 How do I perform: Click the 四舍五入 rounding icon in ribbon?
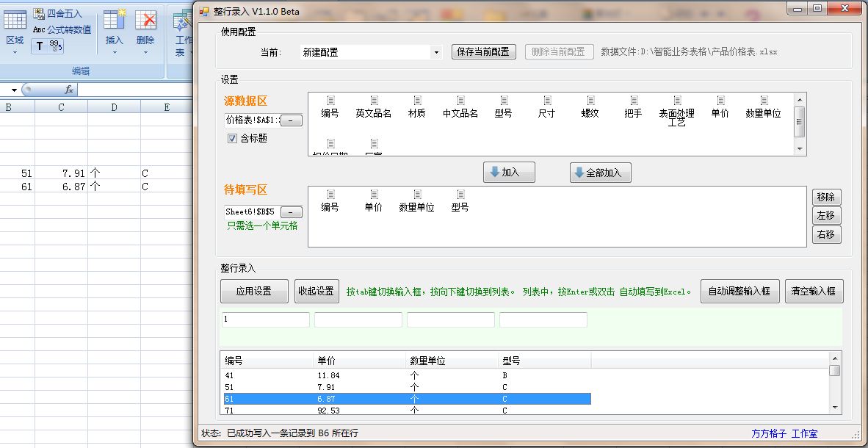[40, 14]
